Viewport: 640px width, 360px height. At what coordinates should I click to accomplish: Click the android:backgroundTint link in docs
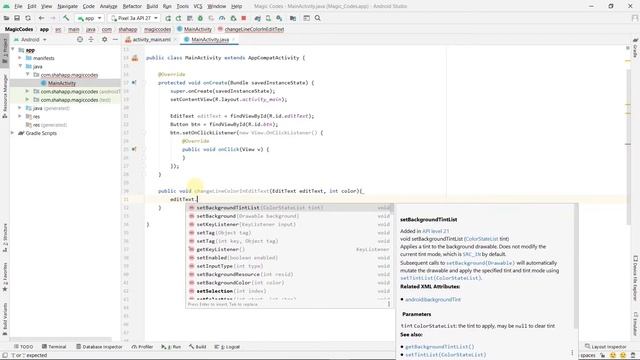433,299
